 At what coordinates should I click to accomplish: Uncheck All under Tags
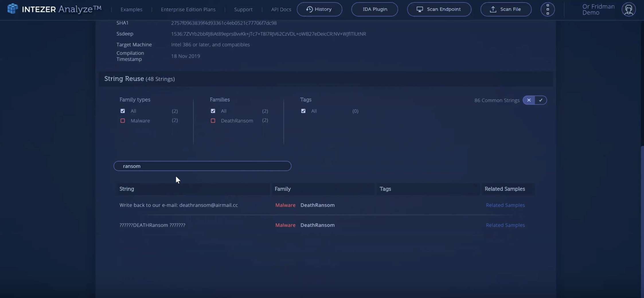tap(303, 111)
